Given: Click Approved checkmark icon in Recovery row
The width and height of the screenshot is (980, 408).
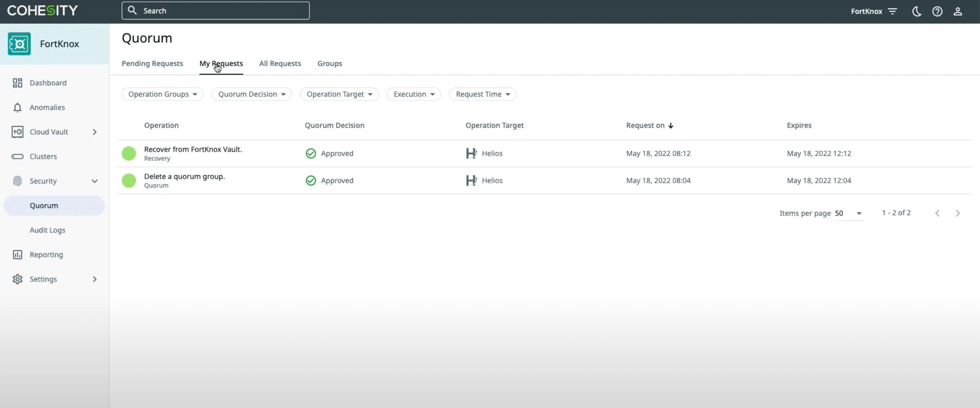Looking at the screenshot, I should (x=311, y=153).
